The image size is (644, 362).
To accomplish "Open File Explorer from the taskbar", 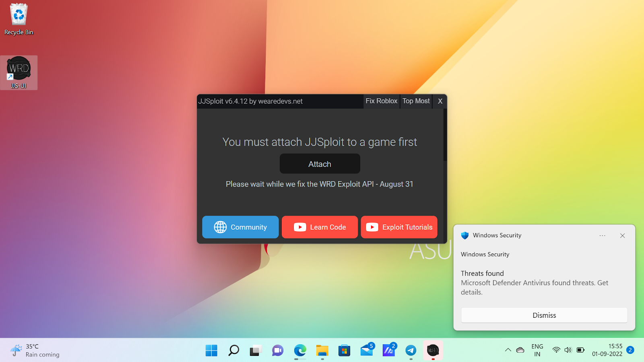I will point(322,350).
